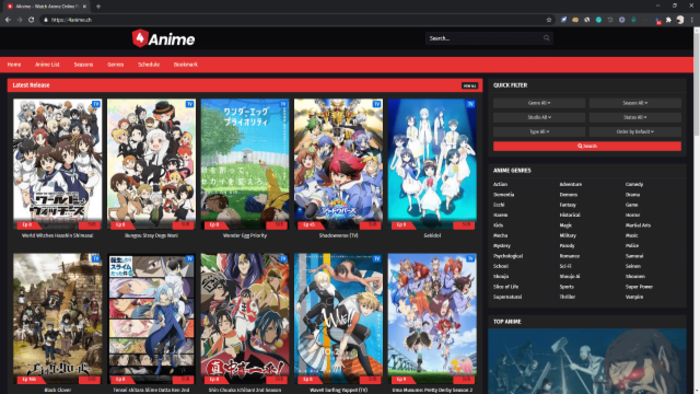The height and width of the screenshot is (394, 700).
Task: Click the 4Anime logo
Action: (163, 39)
